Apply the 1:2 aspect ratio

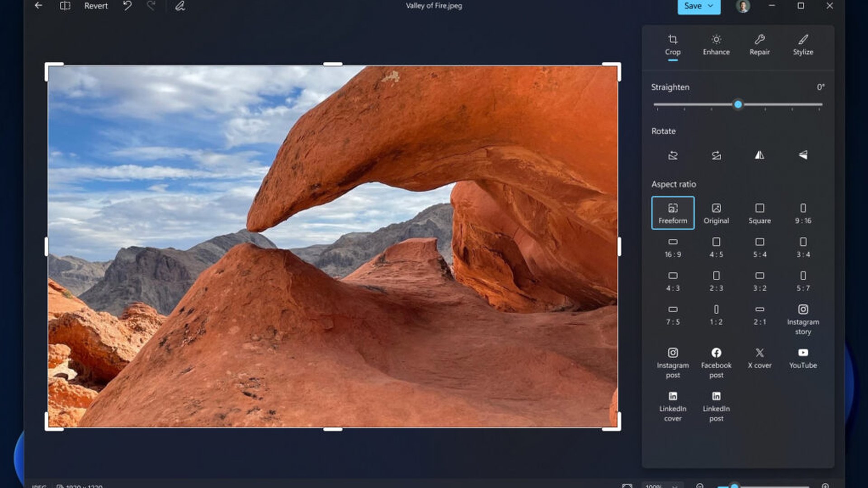(x=716, y=315)
